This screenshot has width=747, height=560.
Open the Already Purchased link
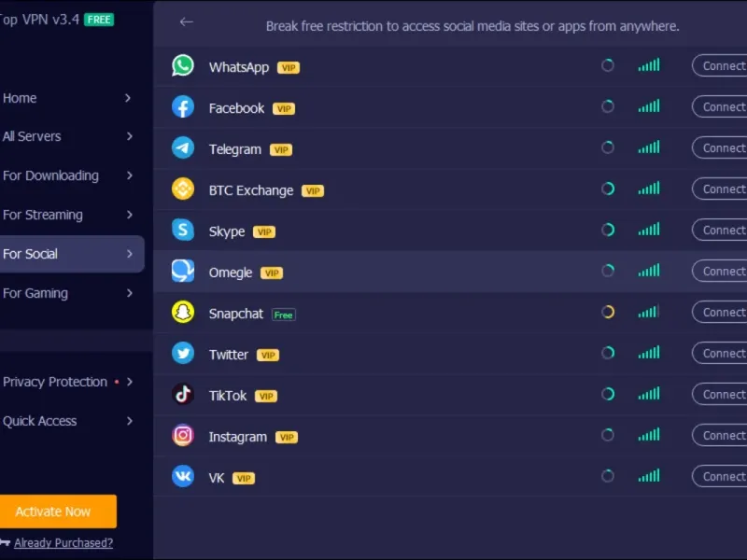coord(63,543)
